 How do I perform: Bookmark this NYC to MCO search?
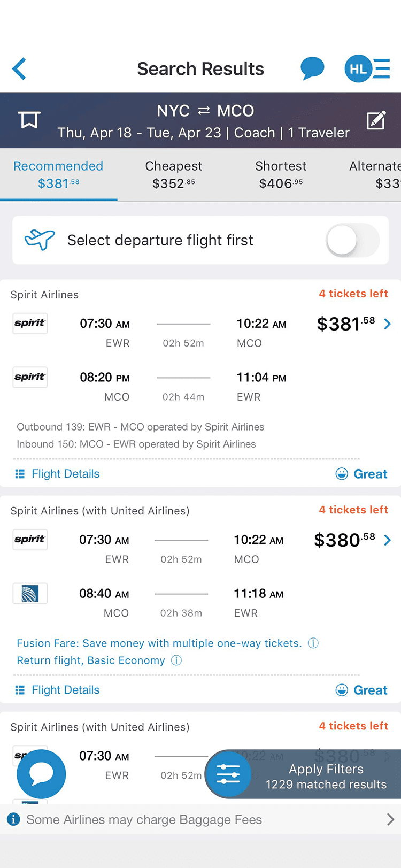[29, 120]
